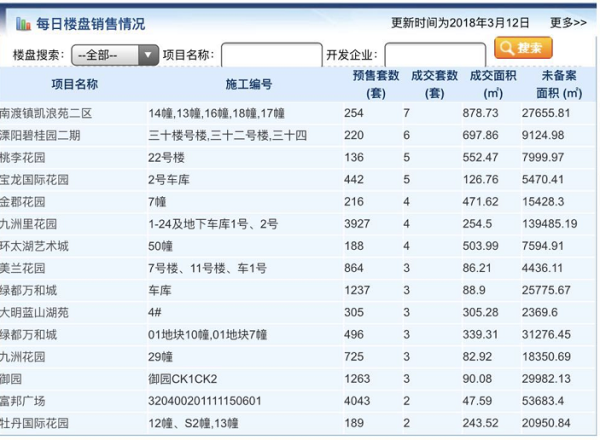This screenshot has width=600, height=440.
Task: Open the 楼盘搜索 --全部-- dropdown
Action: click(x=115, y=55)
